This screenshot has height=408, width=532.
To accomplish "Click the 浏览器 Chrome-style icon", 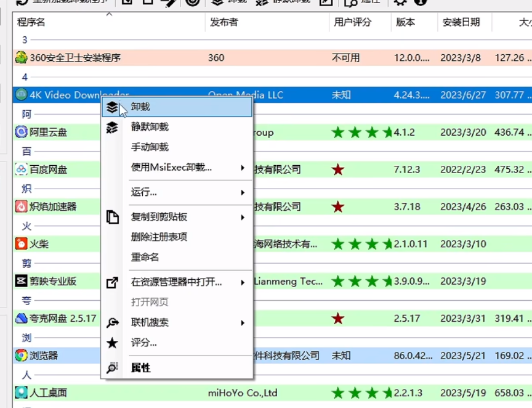I will coord(21,356).
